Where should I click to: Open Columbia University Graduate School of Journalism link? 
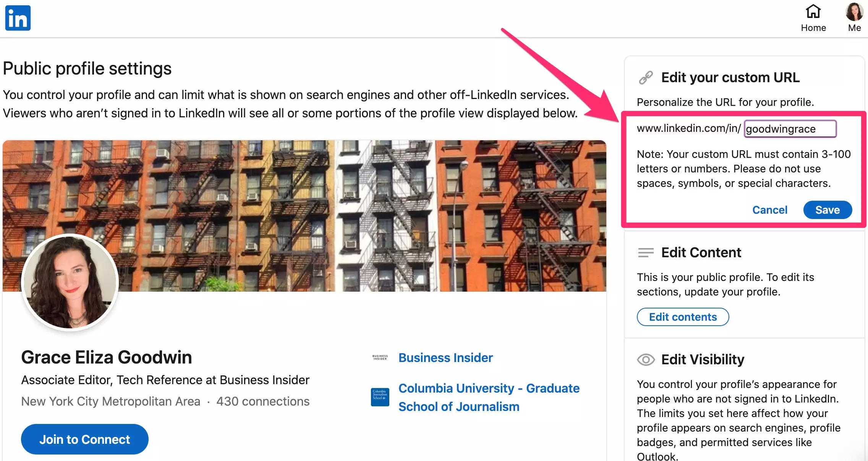(x=489, y=397)
